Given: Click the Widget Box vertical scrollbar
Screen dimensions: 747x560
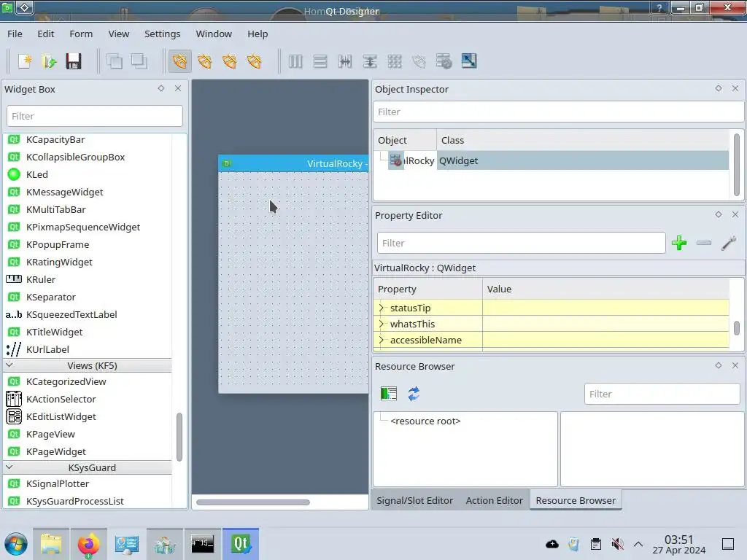Looking at the screenshot, I should [179, 437].
